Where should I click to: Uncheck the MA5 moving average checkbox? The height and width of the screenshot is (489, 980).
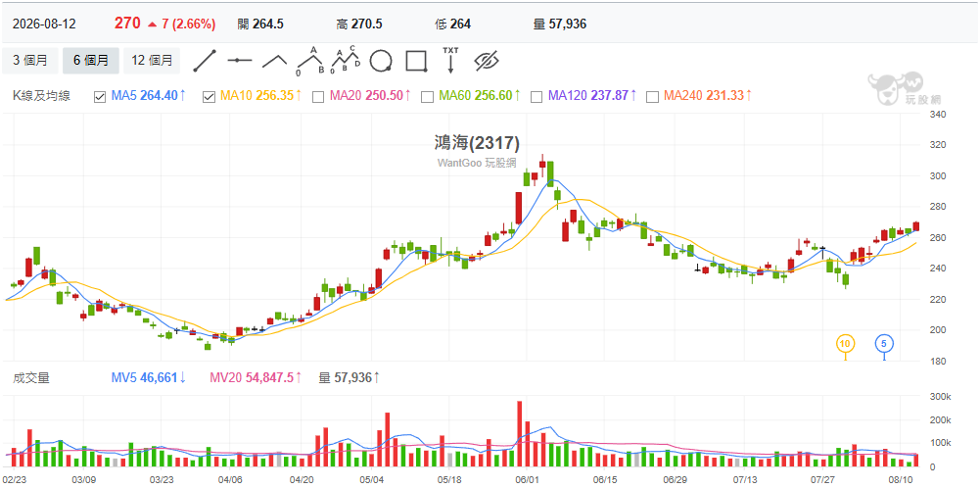tap(100, 96)
